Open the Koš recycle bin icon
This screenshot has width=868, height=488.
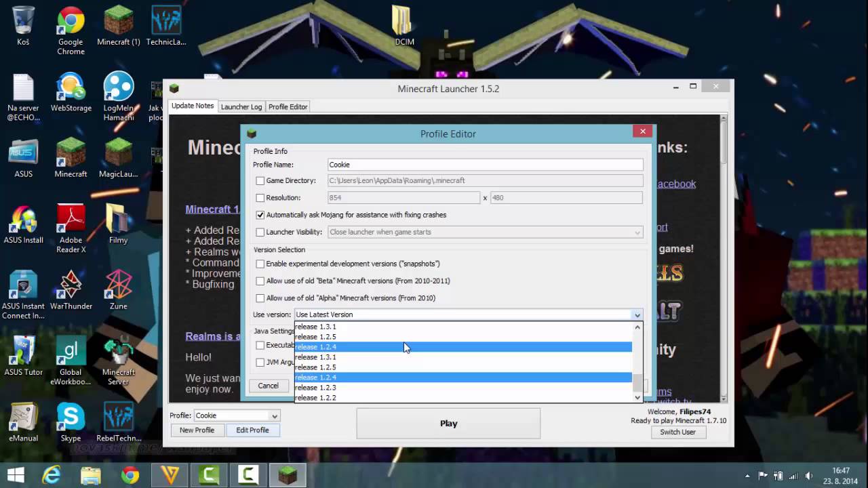23,26
